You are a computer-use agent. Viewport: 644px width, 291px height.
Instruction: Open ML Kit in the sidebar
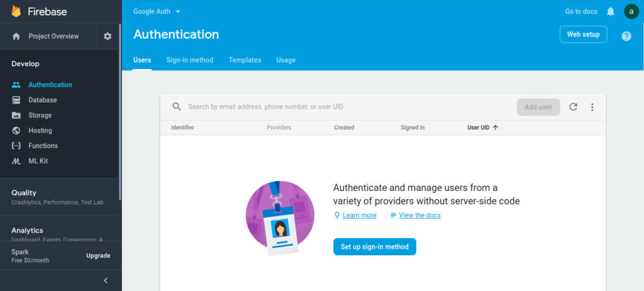pos(38,162)
